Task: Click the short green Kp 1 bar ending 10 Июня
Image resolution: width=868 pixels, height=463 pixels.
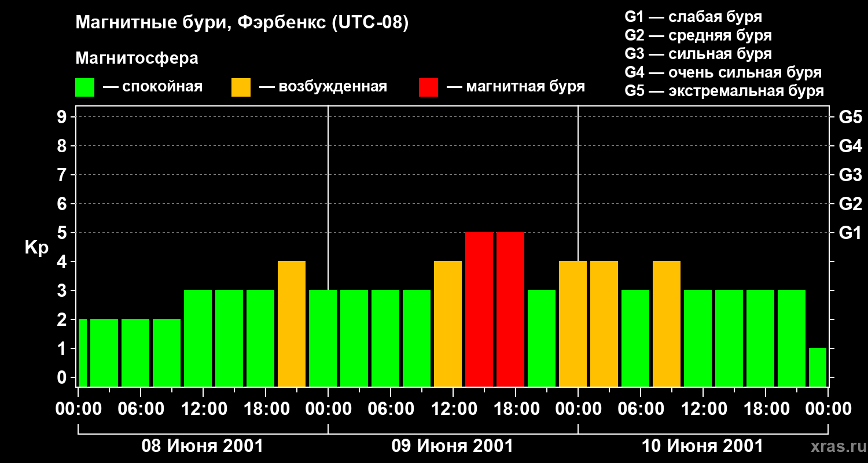Action: pyautogui.click(x=818, y=367)
